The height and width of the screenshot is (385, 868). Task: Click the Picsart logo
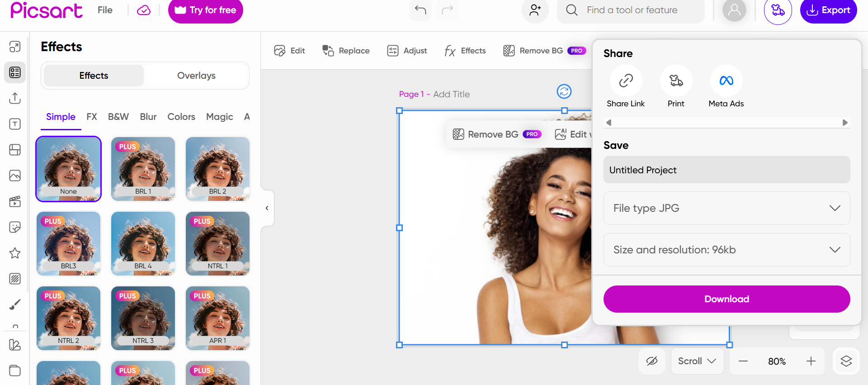click(x=47, y=10)
